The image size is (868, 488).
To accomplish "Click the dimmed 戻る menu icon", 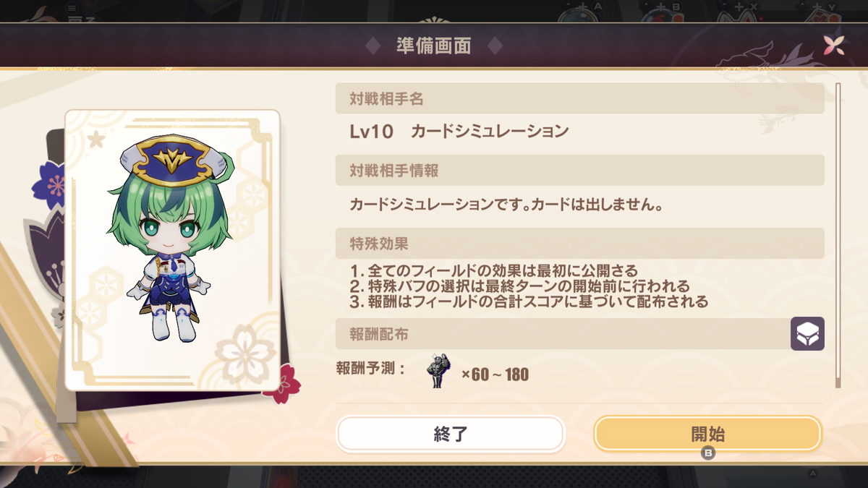I will coord(72,12).
